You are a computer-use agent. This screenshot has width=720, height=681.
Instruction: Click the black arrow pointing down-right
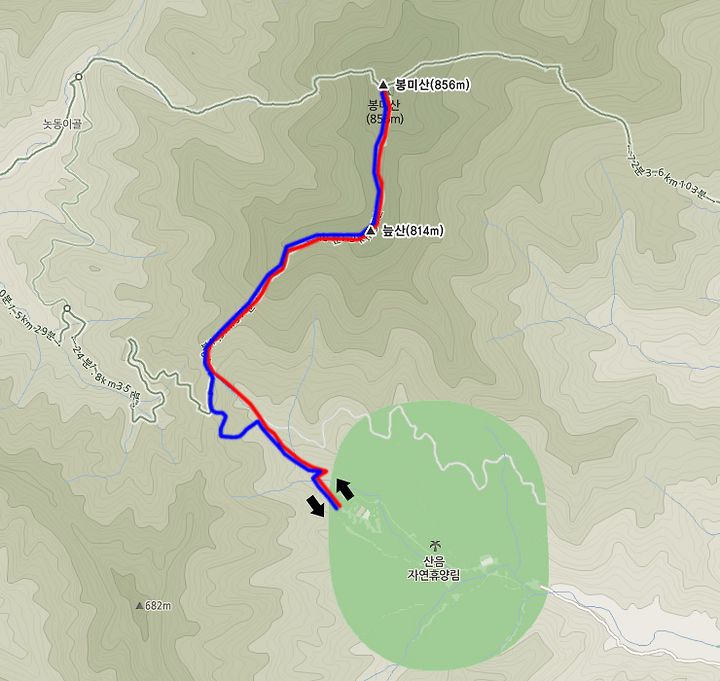[316, 506]
